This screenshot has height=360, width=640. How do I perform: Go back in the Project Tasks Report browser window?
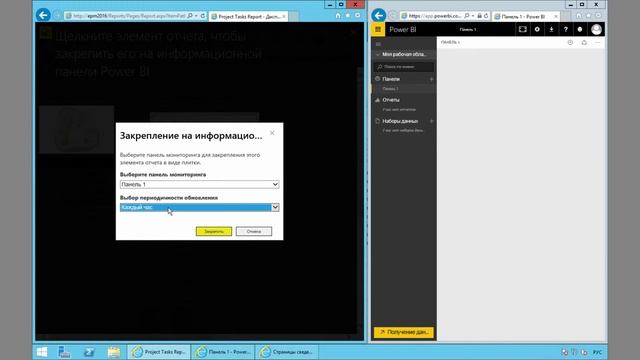click(x=43, y=16)
